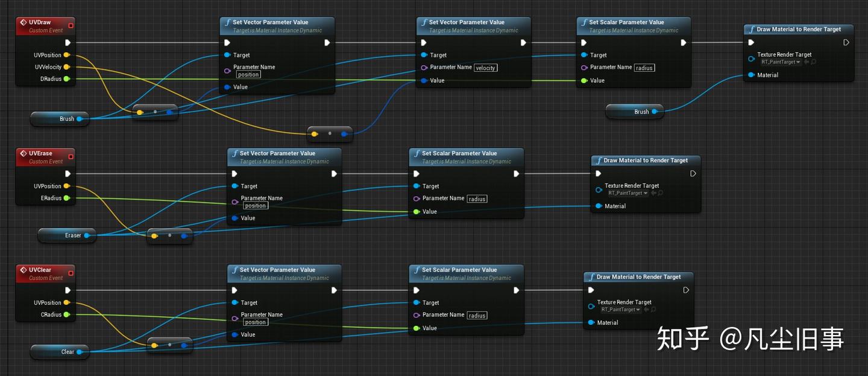Select Brush variable node feeding Draw Material's Material pin
The width and height of the screenshot is (868, 376).
pos(634,112)
